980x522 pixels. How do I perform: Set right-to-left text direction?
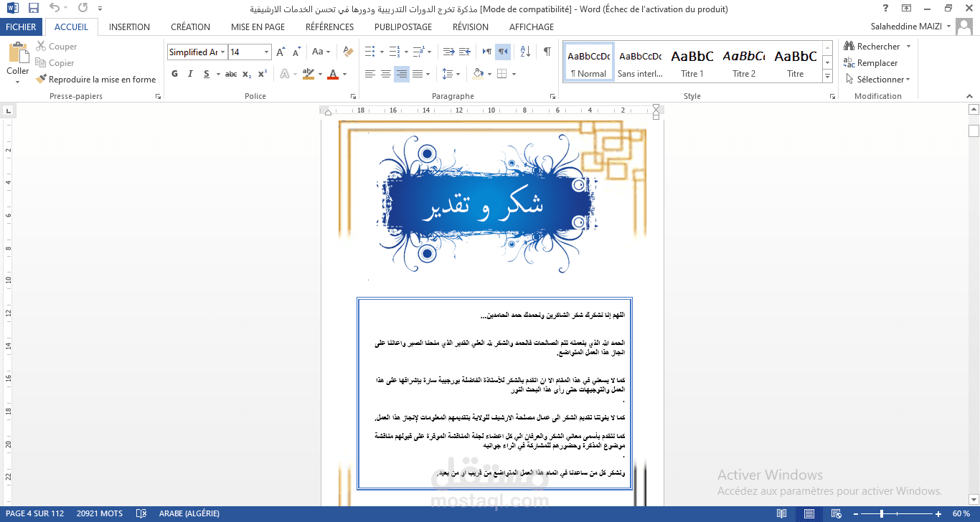503,52
